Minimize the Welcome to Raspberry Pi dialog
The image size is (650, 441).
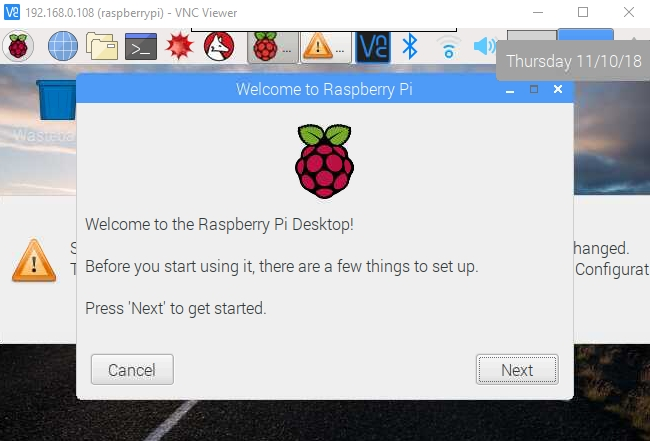click(x=510, y=90)
